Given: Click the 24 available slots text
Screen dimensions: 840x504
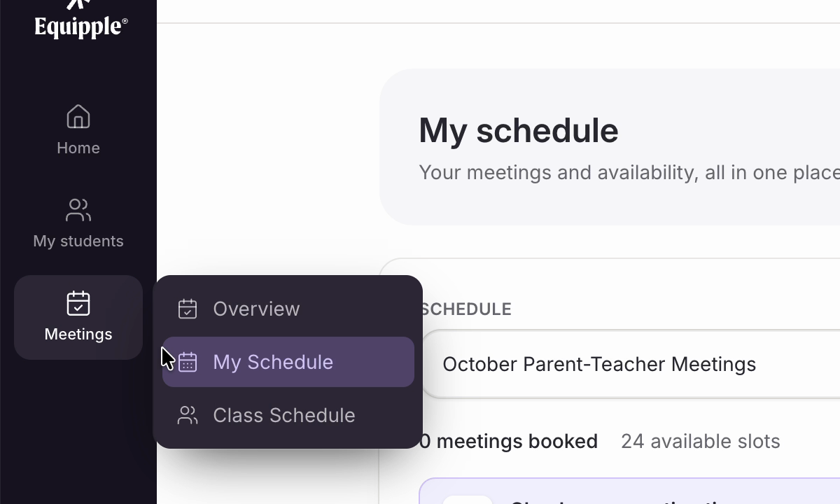Looking at the screenshot, I should pos(700,441).
